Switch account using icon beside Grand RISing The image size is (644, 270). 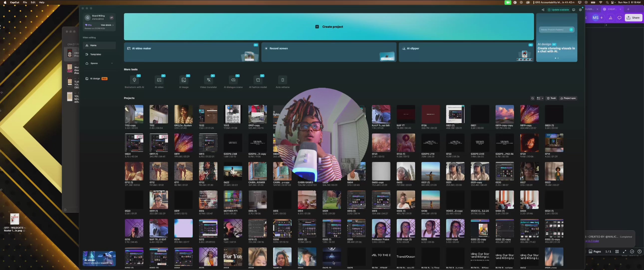[112, 17]
